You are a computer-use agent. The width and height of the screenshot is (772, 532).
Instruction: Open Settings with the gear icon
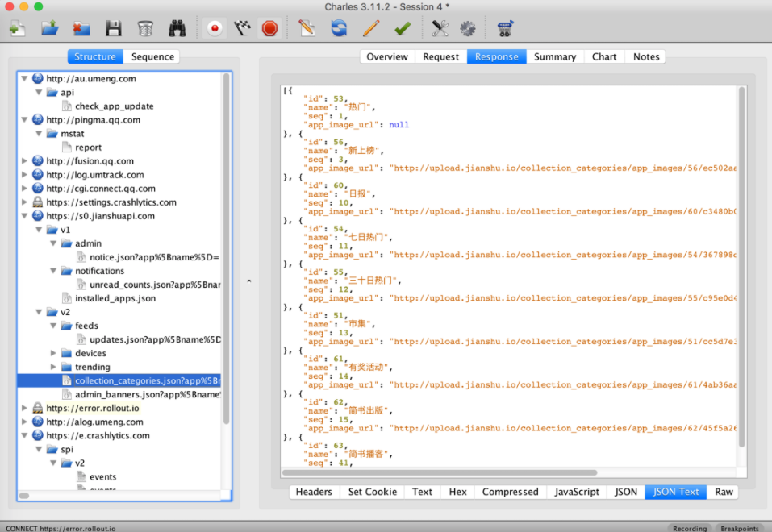(468, 29)
